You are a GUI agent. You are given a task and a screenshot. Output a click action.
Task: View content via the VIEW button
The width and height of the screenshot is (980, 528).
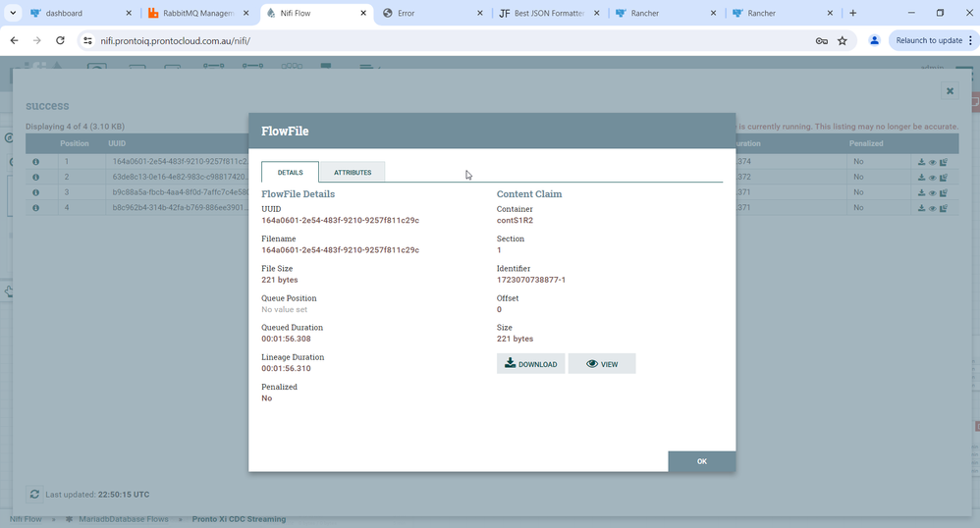(x=602, y=364)
